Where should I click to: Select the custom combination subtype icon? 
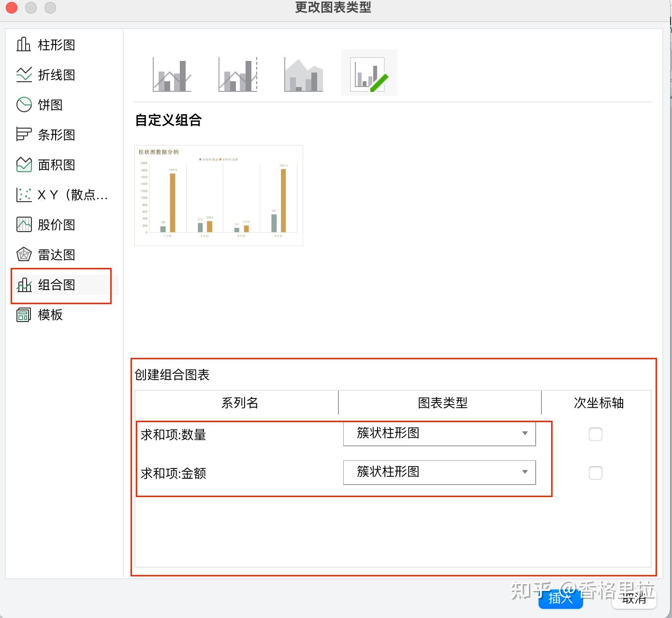click(x=369, y=73)
